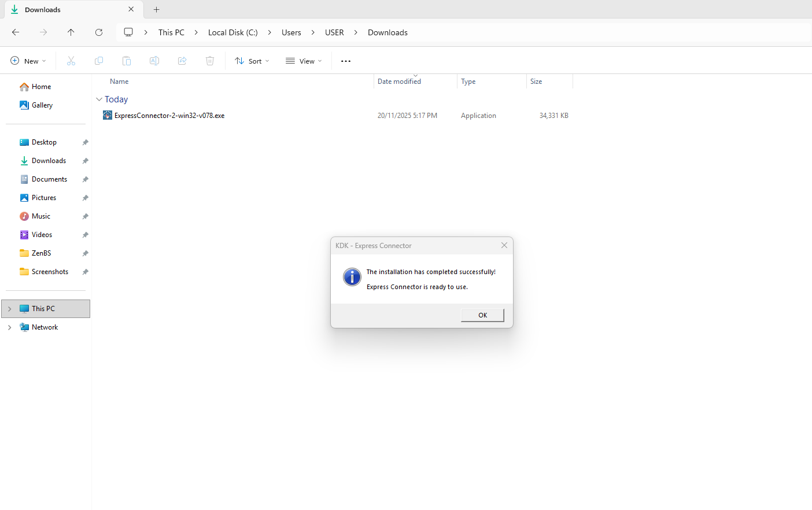This screenshot has height=510, width=812.
Task: Open the See more three-dot menu
Action: (346, 61)
